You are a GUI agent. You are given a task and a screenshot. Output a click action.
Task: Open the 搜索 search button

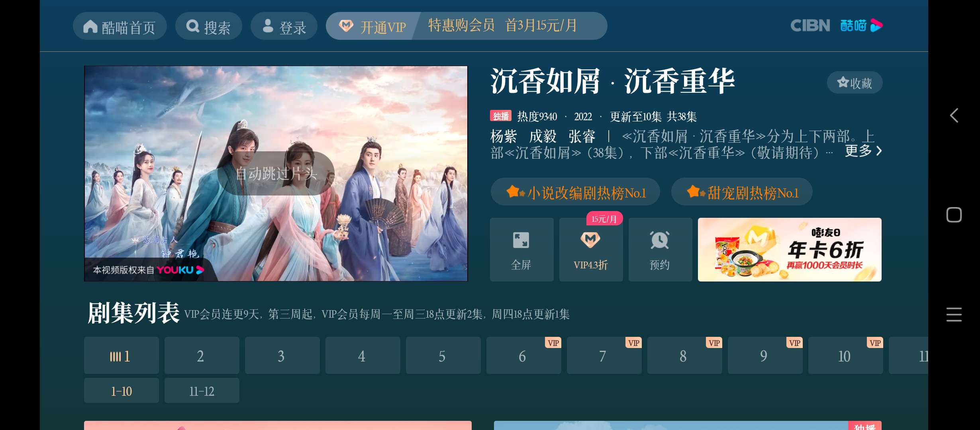[x=208, y=26]
